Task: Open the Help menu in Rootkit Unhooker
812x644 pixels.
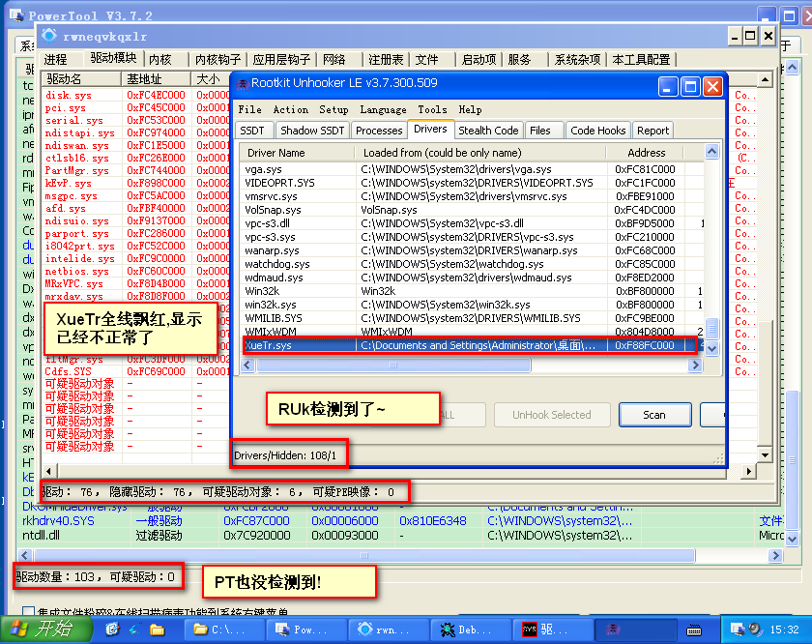Action: (x=470, y=109)
